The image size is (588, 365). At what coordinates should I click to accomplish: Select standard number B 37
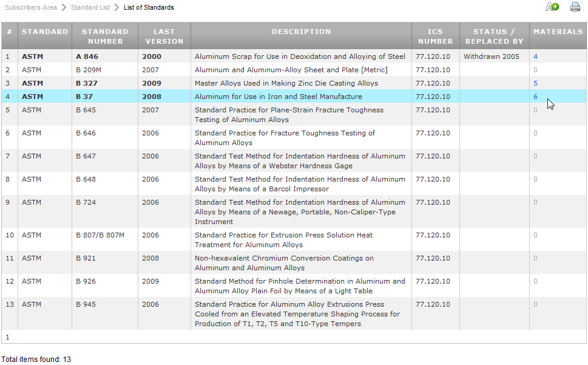(x=84, y=97)
